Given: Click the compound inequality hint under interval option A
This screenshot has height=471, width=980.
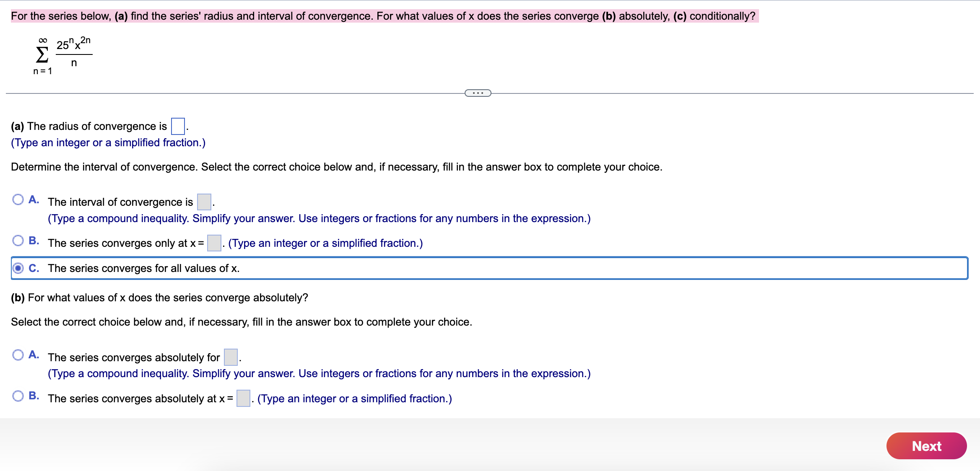Looking at the screenshot, I should click(319, 219).
